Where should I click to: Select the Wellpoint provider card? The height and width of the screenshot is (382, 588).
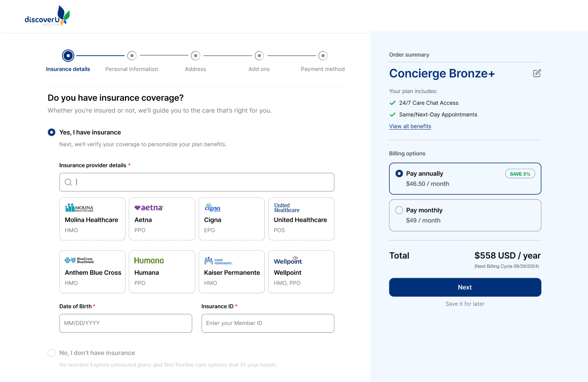pos(301,272)
